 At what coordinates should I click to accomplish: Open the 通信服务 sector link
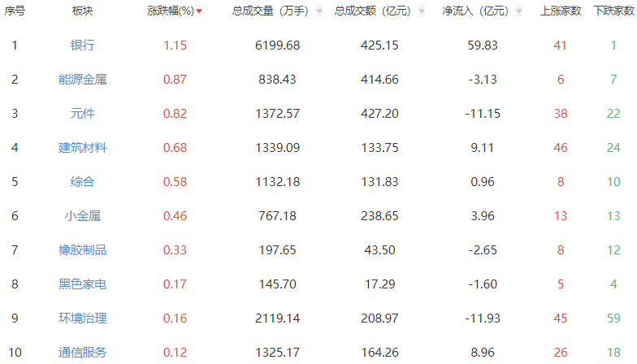point(82,353)
